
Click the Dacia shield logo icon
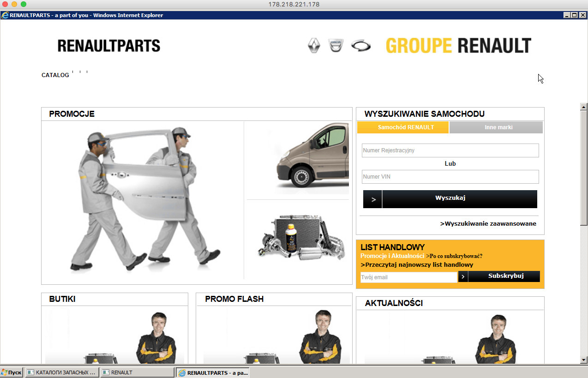pos(336,45)
